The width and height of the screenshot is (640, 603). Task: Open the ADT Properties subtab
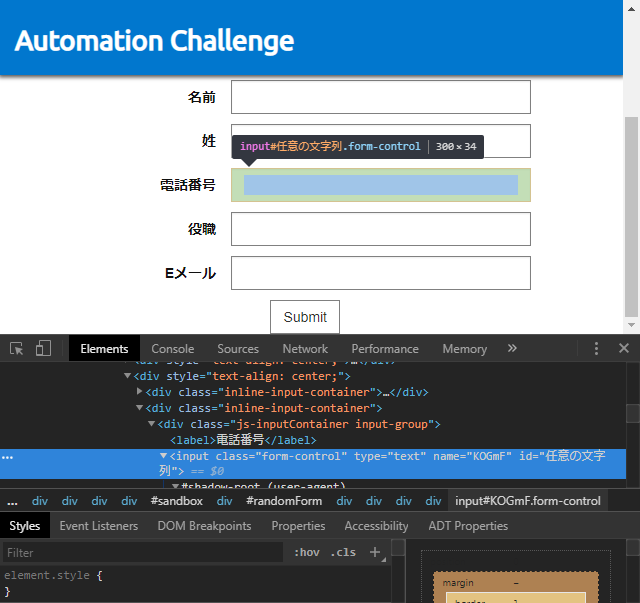468,525
